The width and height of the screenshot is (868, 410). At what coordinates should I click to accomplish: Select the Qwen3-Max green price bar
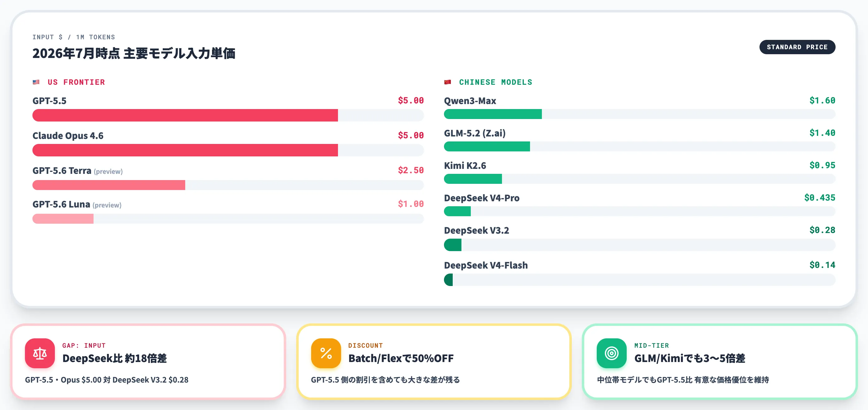click(493, 114)
